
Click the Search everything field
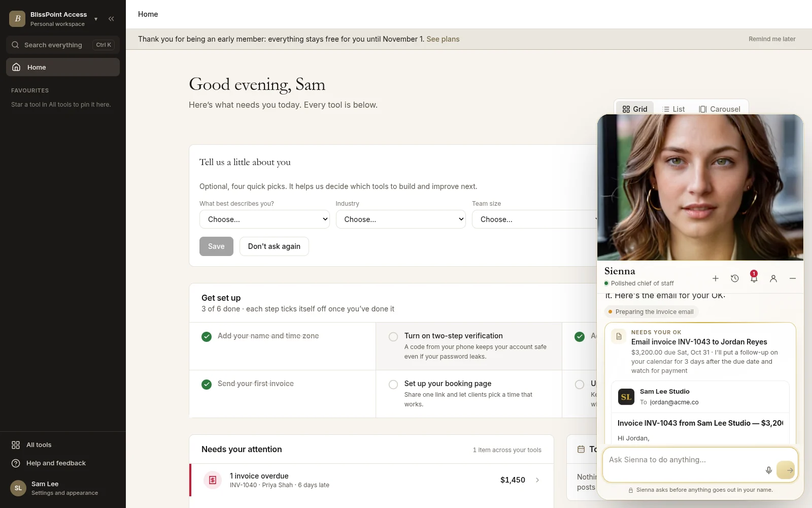tap(63, 45)
